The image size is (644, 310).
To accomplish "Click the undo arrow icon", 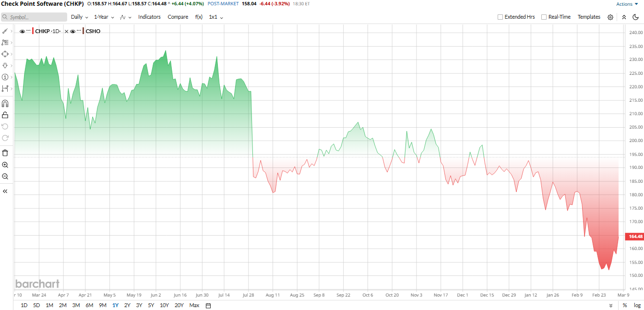I will click(x=5, y=126).
